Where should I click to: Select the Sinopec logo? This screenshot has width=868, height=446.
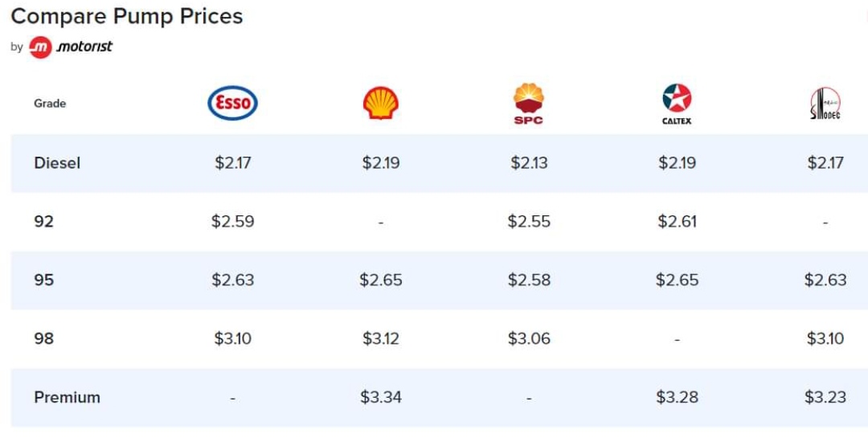[825, 104]
